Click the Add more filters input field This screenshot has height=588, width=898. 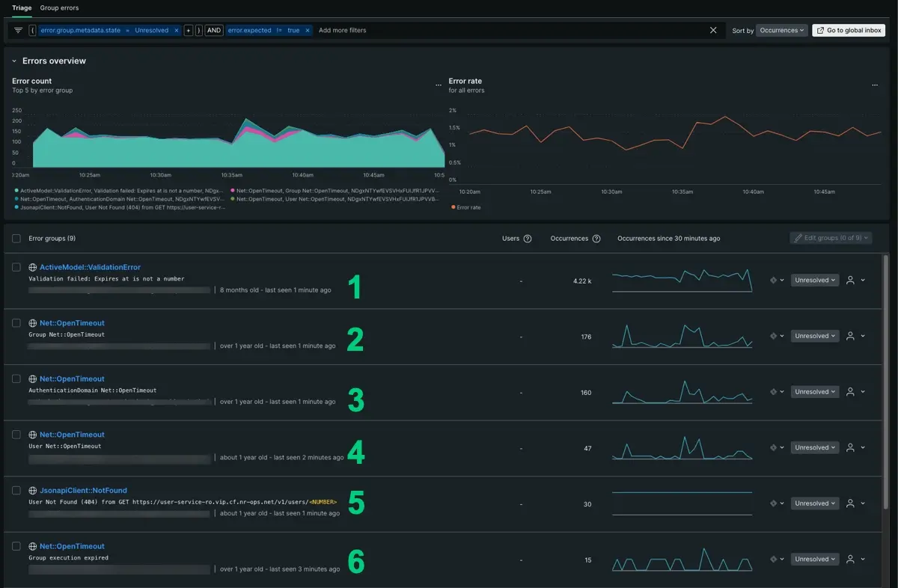coord(342,31)
